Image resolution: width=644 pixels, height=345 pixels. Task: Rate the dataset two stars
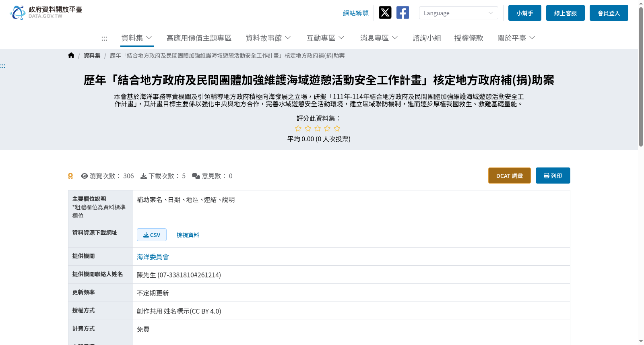(x=308, y=128)
